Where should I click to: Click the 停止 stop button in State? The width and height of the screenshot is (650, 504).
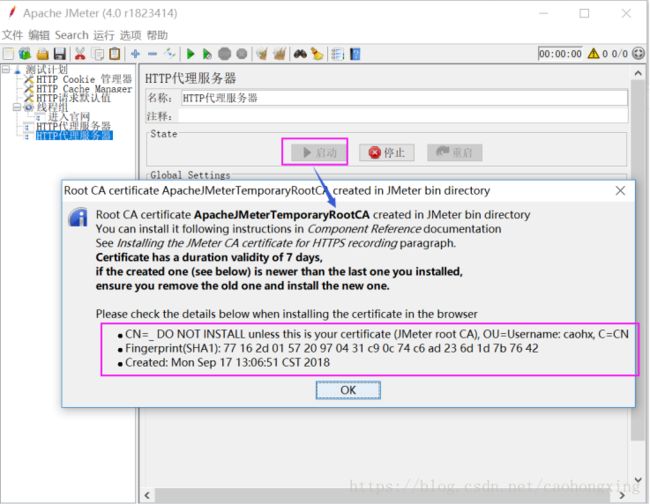pyautogui.click(x=387, y=153)
